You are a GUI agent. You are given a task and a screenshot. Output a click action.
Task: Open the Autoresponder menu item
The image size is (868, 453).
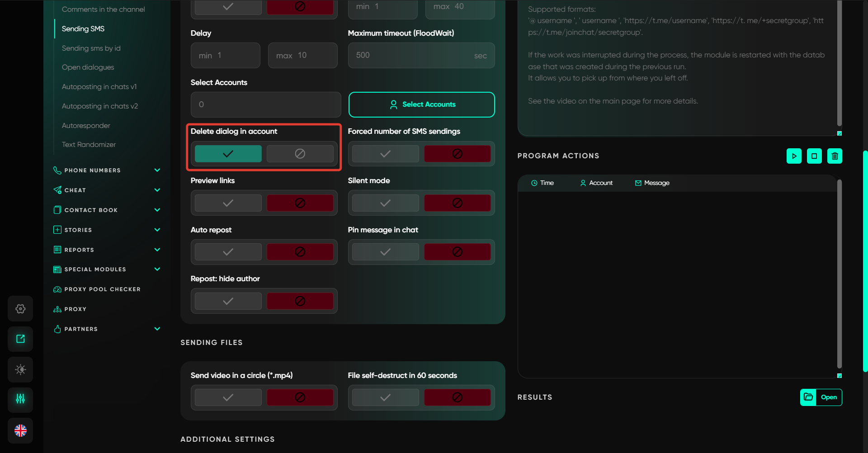point(86,126)
